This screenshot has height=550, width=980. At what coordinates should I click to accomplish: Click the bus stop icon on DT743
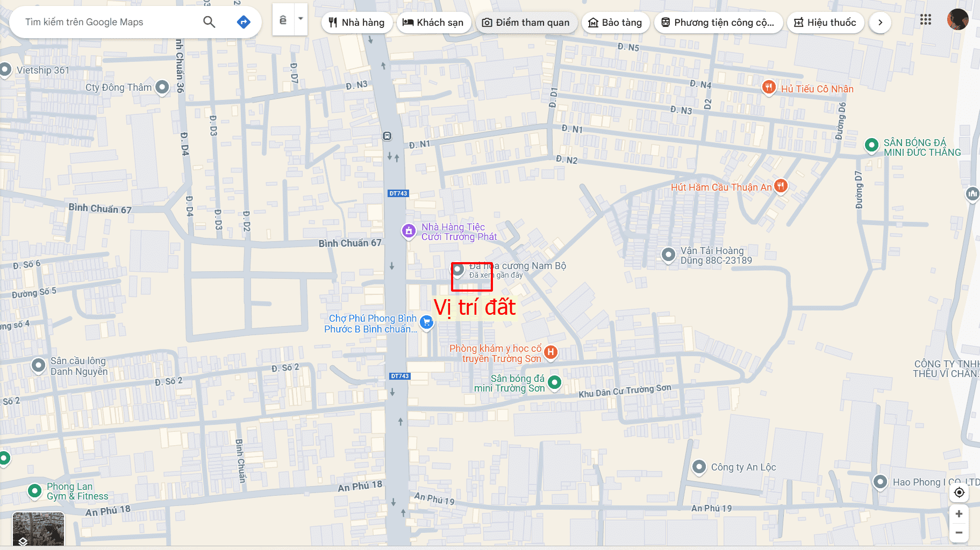(387, 136)
